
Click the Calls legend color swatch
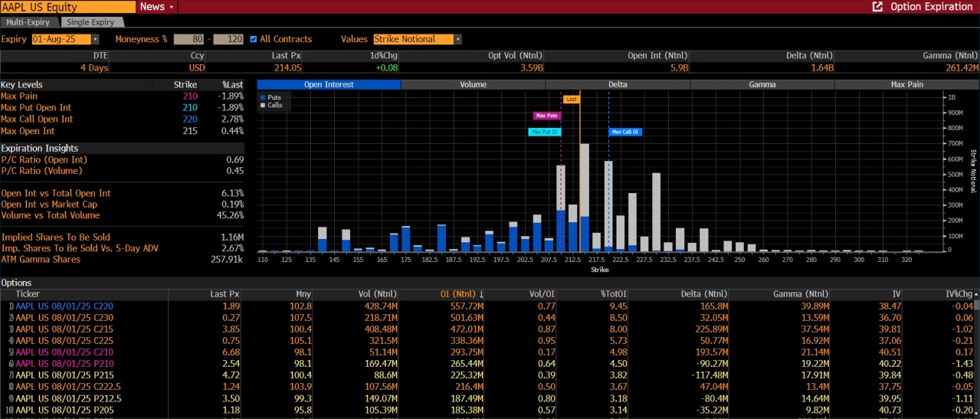click(263, 106)
